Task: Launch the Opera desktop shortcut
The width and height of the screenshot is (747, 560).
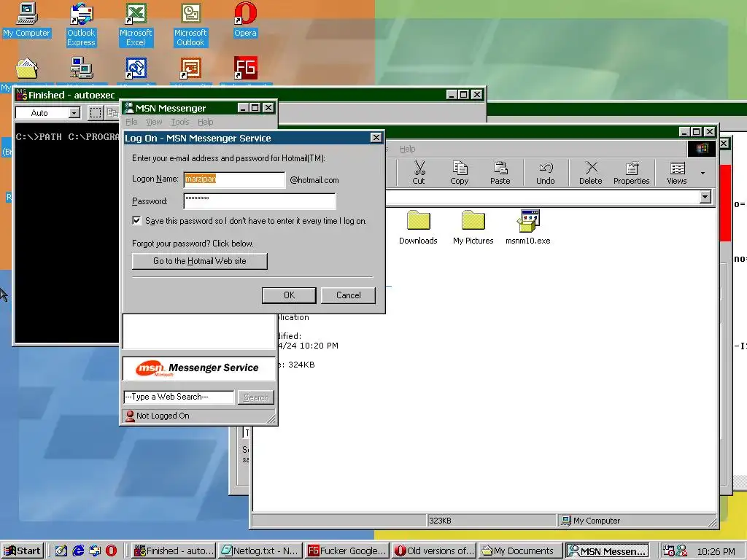Action: point(245,20)
